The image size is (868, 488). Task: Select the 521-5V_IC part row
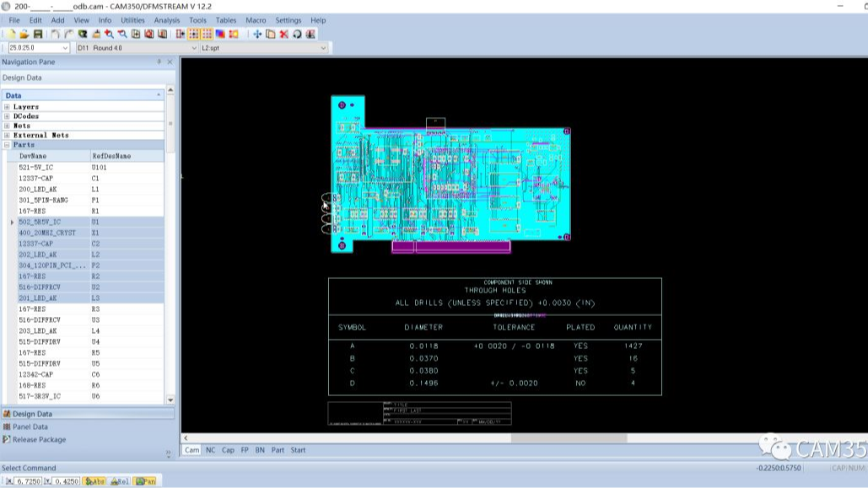(90, 167)
